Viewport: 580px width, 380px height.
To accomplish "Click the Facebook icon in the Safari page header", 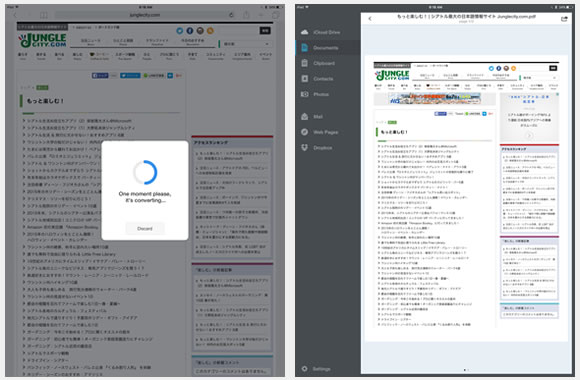I will (x=190, y=31).
